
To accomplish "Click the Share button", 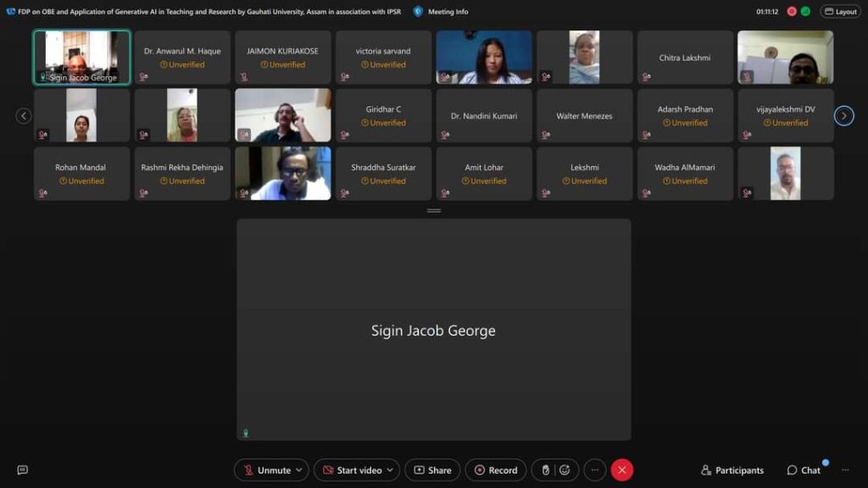I will [432, 470].
